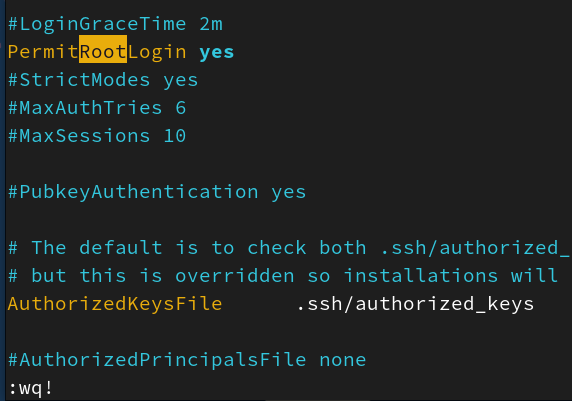Click the #PubkeyAuthentication yes line
This screenshot has height=401, width=572.
click(x=157, y=192)
